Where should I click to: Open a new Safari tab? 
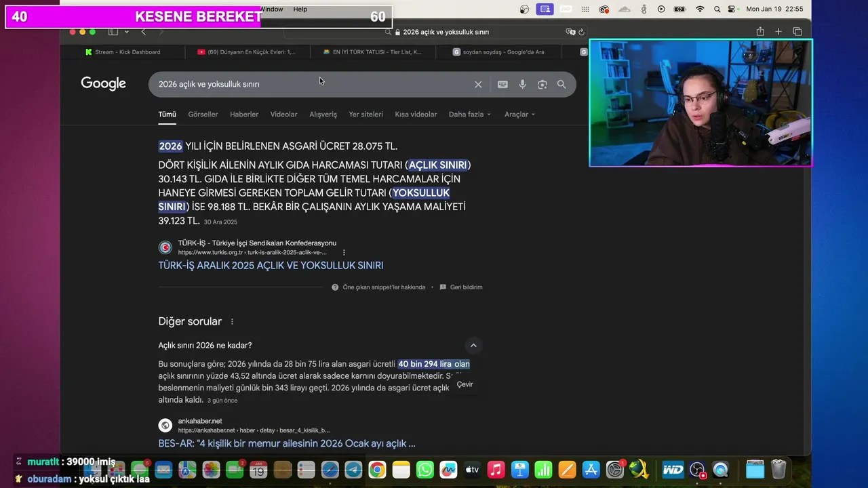pyautogui.click(x=778, y=32)
